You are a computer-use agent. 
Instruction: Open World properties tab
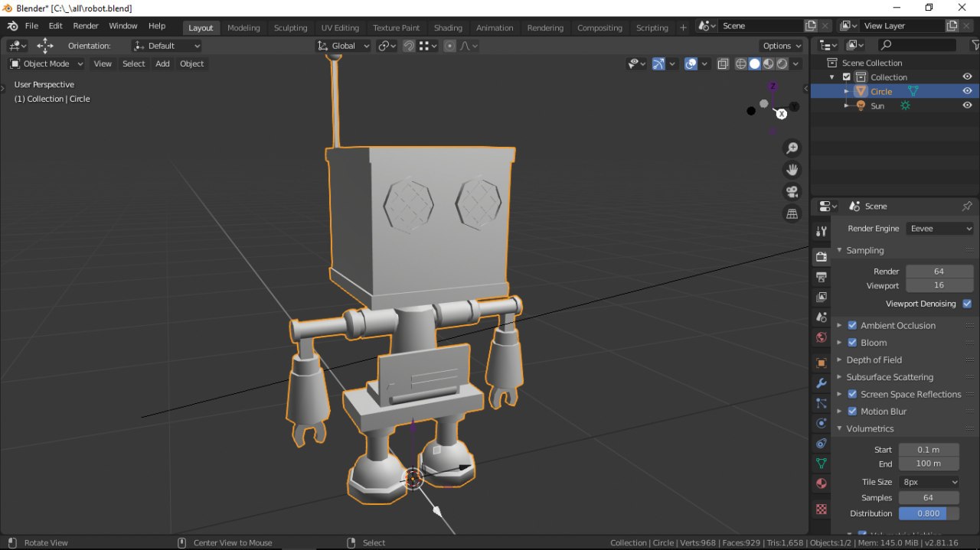(x=822, y=337)
